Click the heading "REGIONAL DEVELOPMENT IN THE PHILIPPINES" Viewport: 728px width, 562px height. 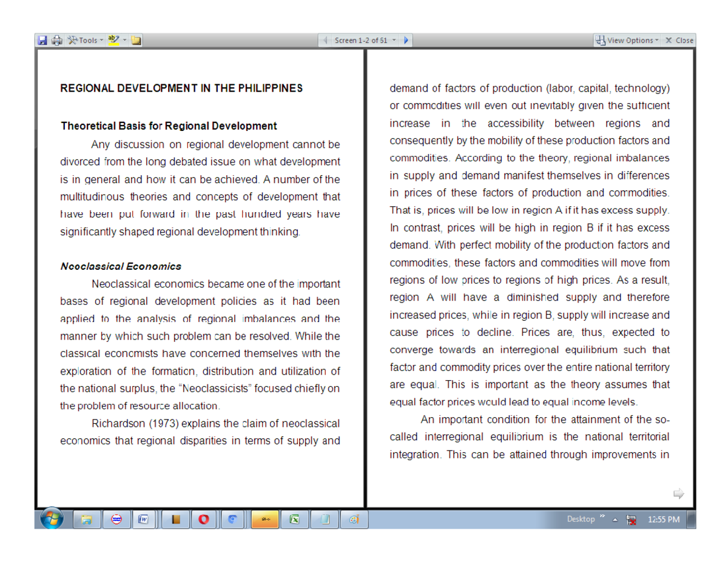pos(181,88)
